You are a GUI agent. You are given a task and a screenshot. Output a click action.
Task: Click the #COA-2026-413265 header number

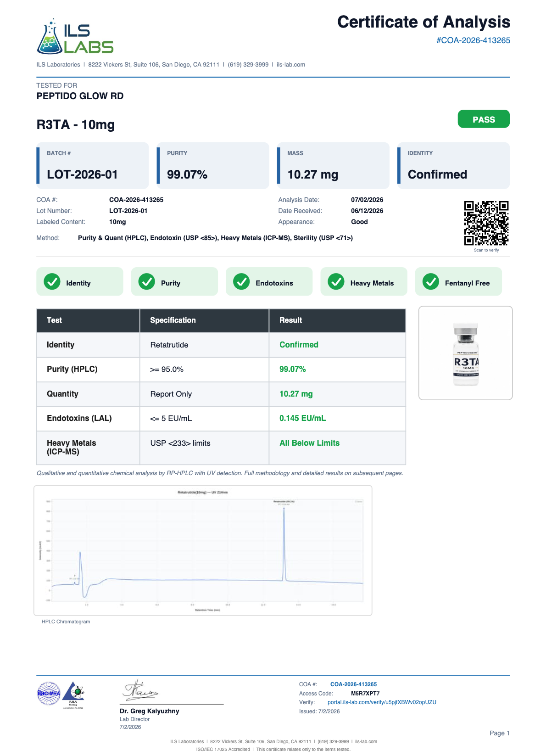(x=473, y=40)
